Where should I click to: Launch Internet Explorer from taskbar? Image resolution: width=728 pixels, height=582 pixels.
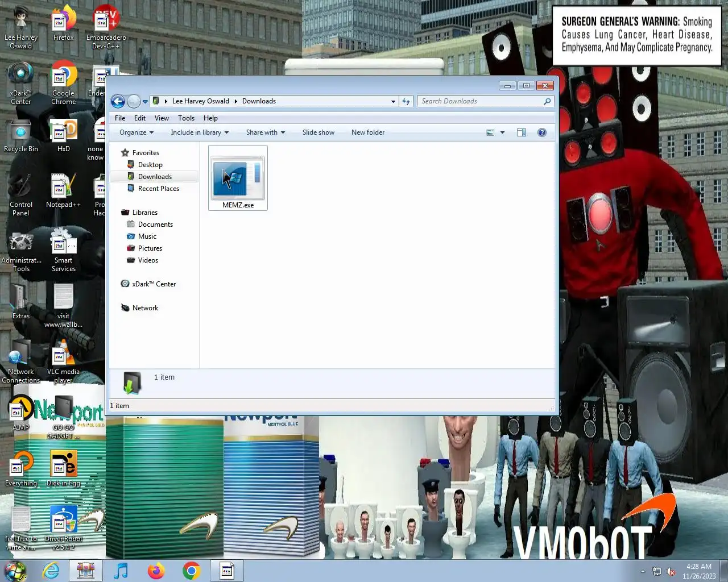click(51, 571)
